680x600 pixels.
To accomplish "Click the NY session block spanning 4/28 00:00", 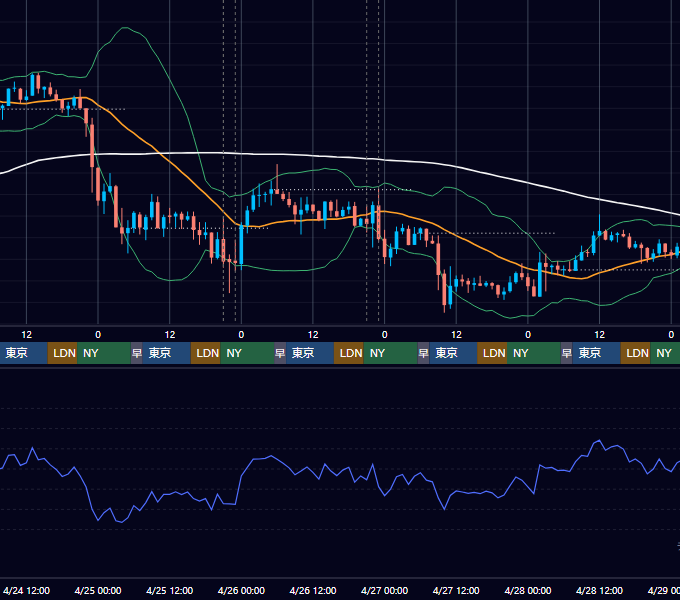I will tap(534, 353).
